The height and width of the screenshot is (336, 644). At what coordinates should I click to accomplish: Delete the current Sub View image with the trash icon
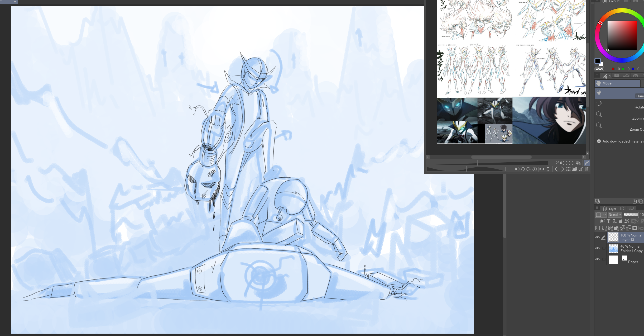point(587,169)
